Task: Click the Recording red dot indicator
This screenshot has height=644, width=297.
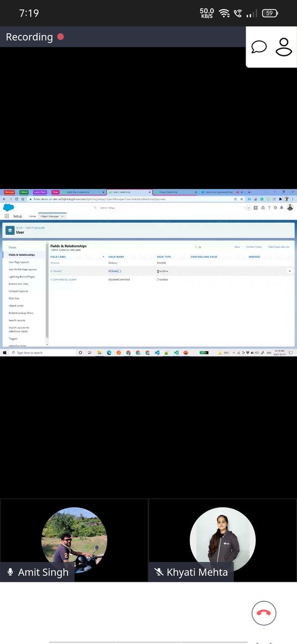Action: pos(61,36)
